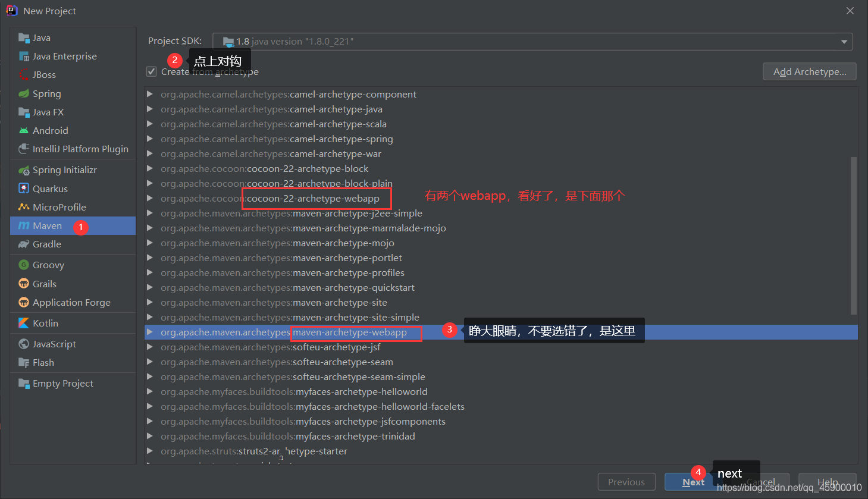
Task: Select the MicroProfile icon
Action: [x=24, y=207]
